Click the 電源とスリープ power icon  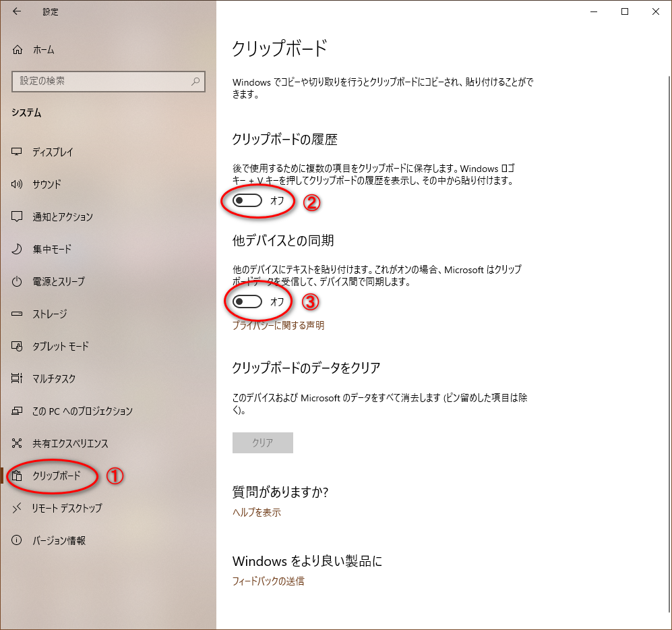(x=18, y=282)
